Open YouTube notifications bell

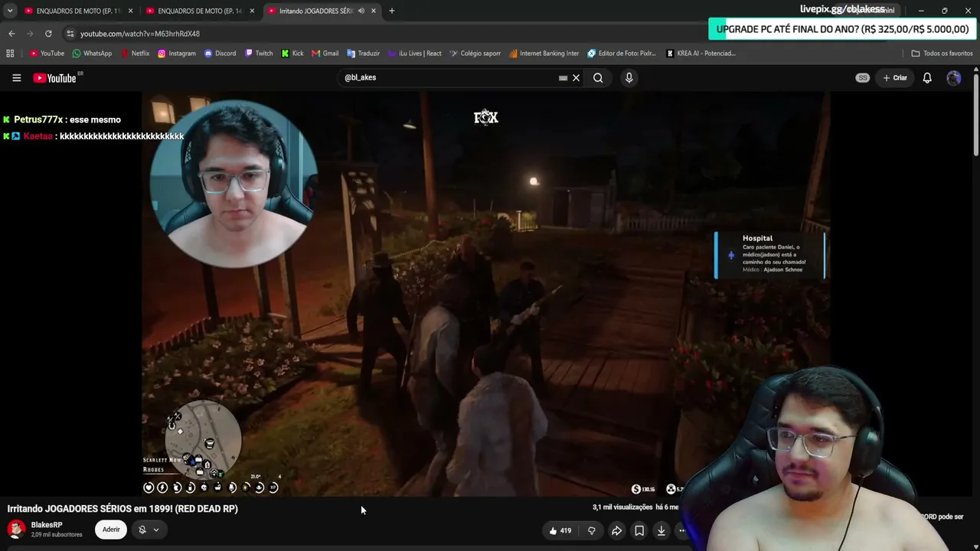(x=927, y=77)
